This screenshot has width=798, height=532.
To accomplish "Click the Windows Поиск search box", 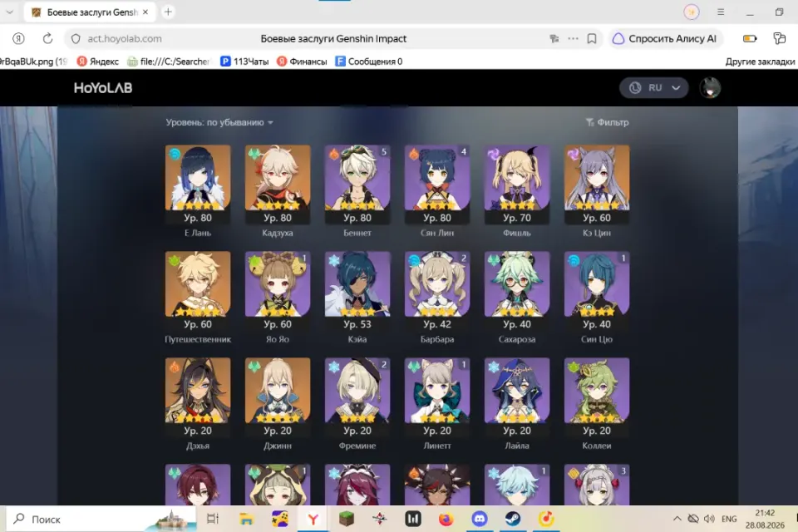I will 100,519.
